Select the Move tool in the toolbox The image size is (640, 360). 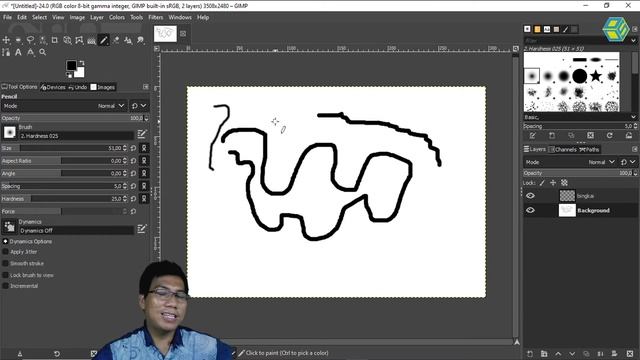[x=6, y=40]
